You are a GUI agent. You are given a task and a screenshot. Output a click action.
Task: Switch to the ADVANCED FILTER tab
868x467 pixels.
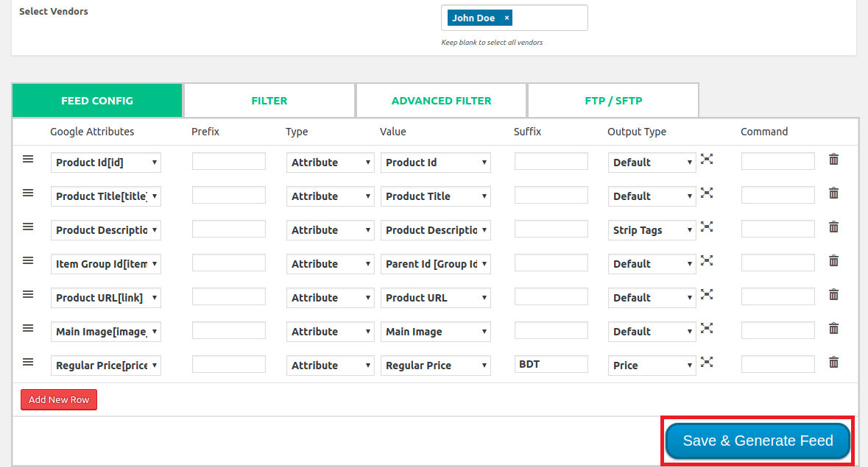click(x=441, y=100)
